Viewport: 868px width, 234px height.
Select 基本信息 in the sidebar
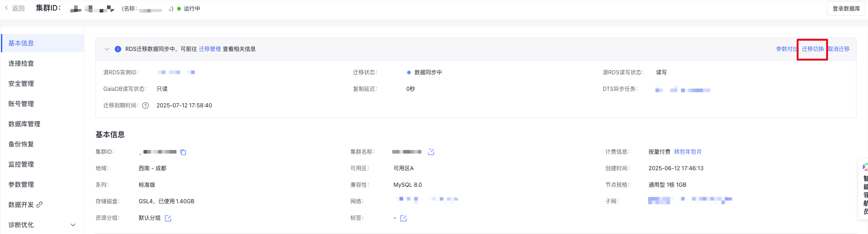42,43
